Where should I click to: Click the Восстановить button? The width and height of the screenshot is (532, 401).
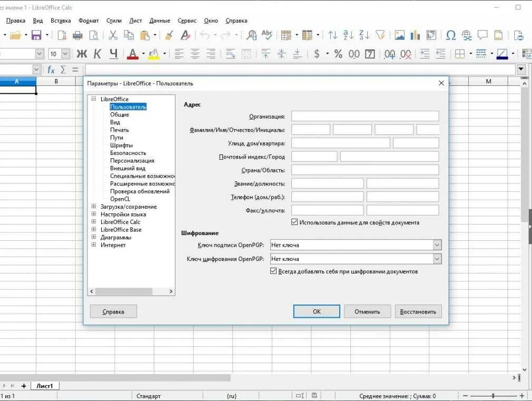pos(418,311)
